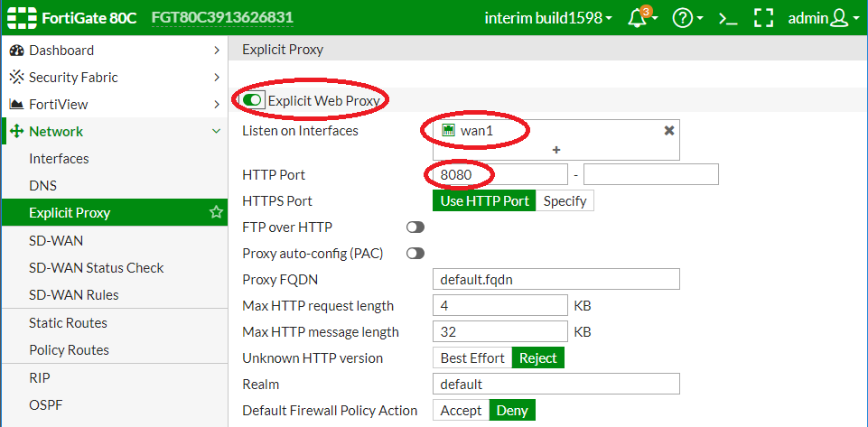Click the admin user icon
Viewport: 868px width, 427px height.
(x=839, y=18)
